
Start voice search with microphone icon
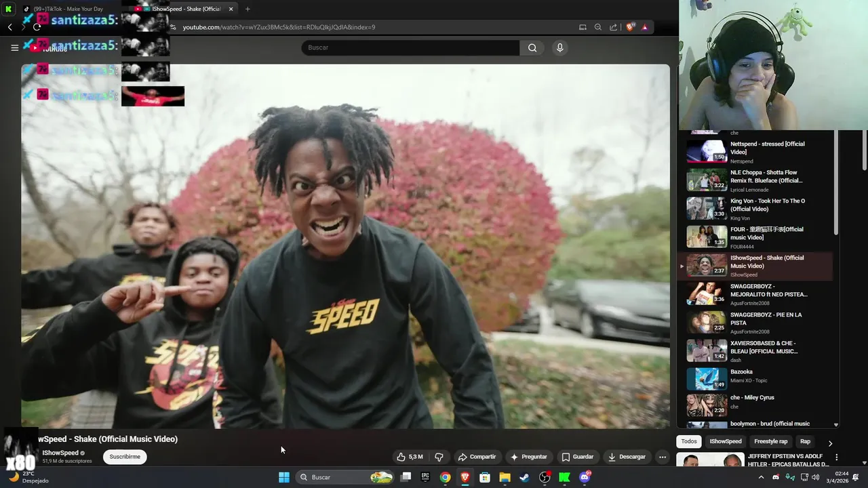coord(559,47)
